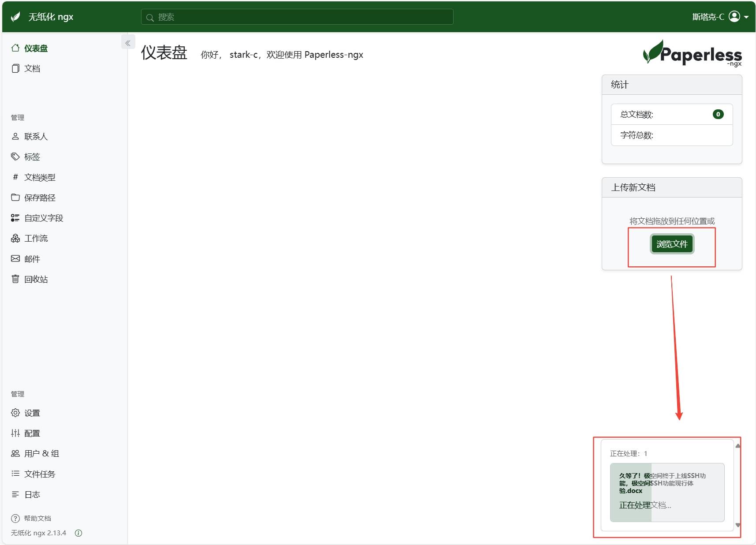Click the toast scrollbar down arrow
The image size is (756, 545).
point(738,525)
